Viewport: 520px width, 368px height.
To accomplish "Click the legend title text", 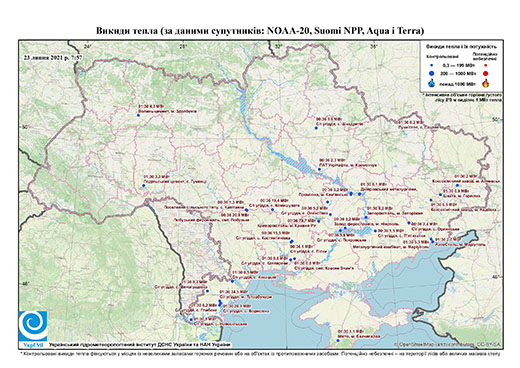I will (x=461, y=47).
